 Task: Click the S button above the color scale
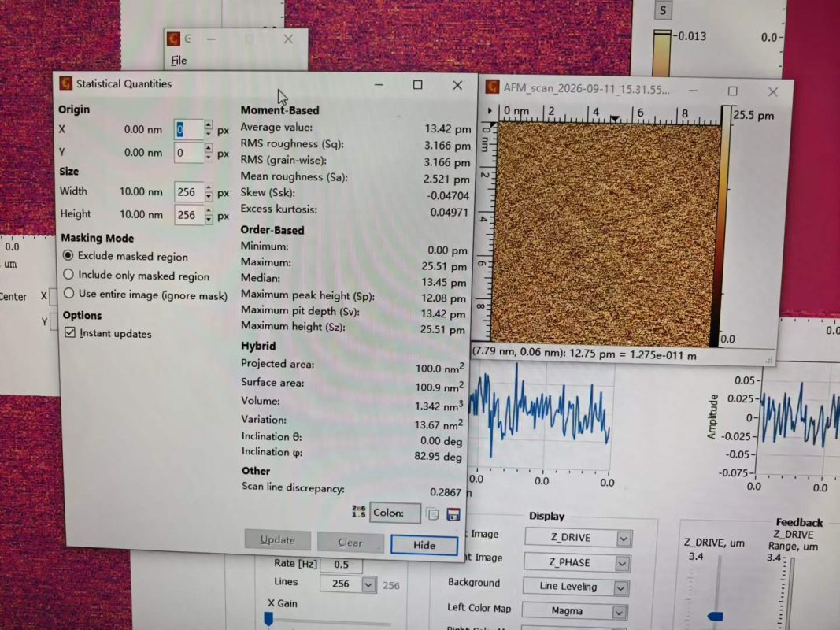click(663, 10)
